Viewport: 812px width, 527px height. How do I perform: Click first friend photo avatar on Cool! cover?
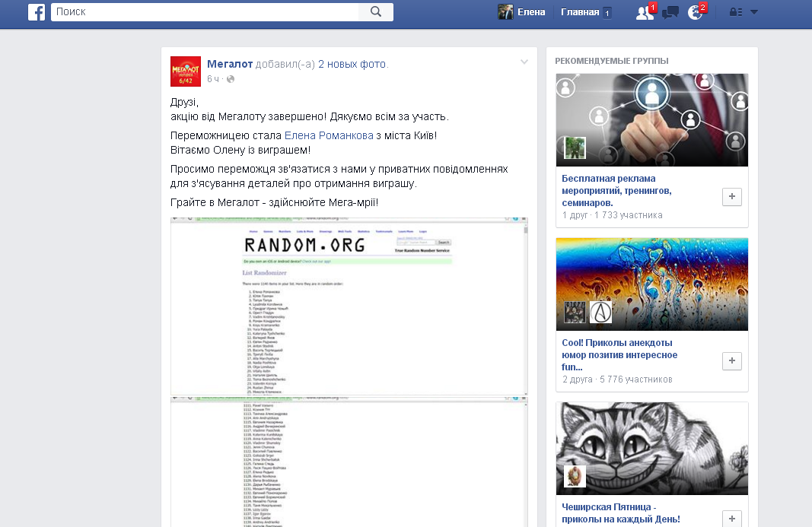[575, 312]
